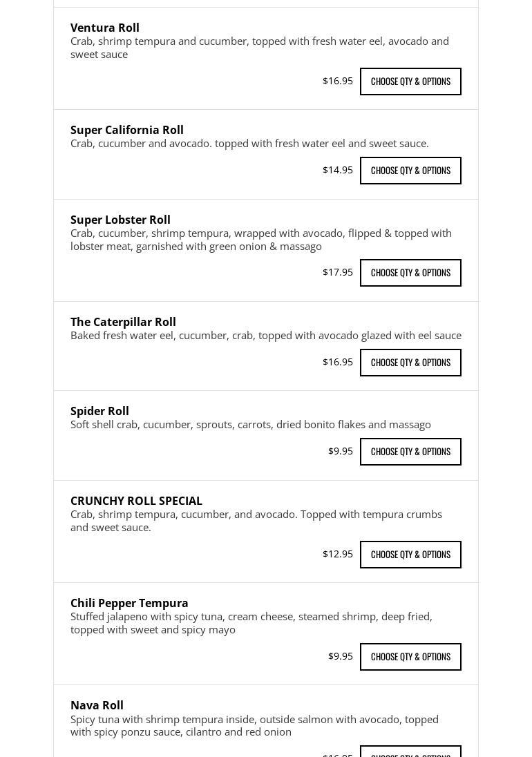The image size is (532, 757).
Task: Click the Super California Roll title
Action: point(127,130)
